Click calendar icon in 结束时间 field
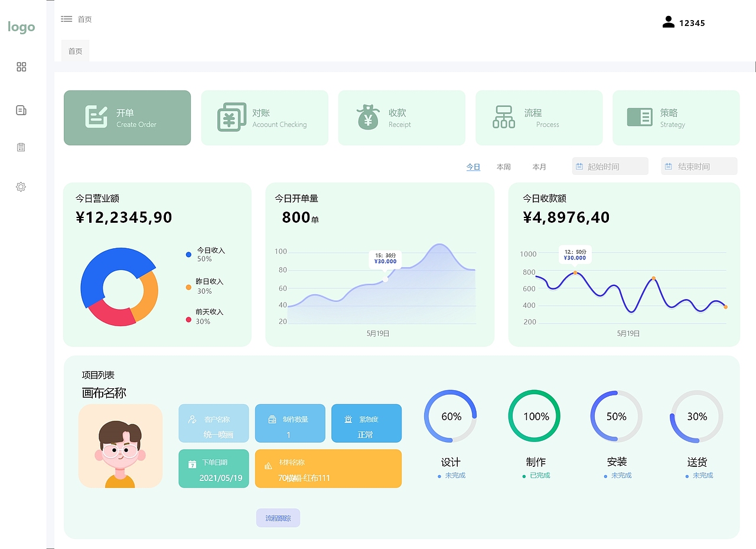The image size is (756, 549). click(669, 167)
